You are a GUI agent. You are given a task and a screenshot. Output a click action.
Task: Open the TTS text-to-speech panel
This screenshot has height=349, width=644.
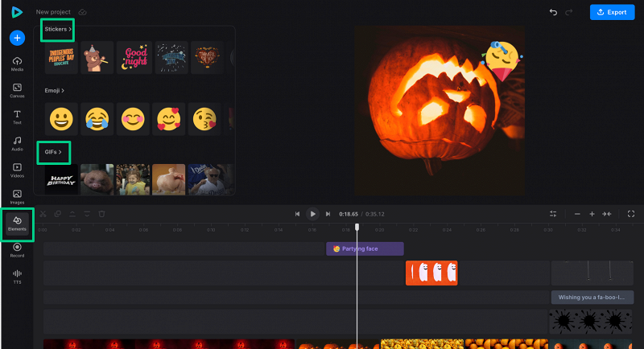tap(17, 277)
